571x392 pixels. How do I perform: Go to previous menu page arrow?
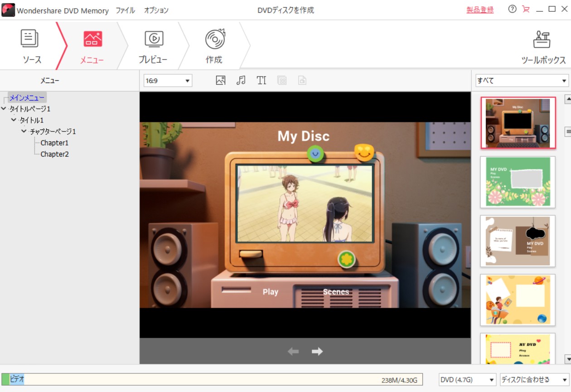click(293, 351)
